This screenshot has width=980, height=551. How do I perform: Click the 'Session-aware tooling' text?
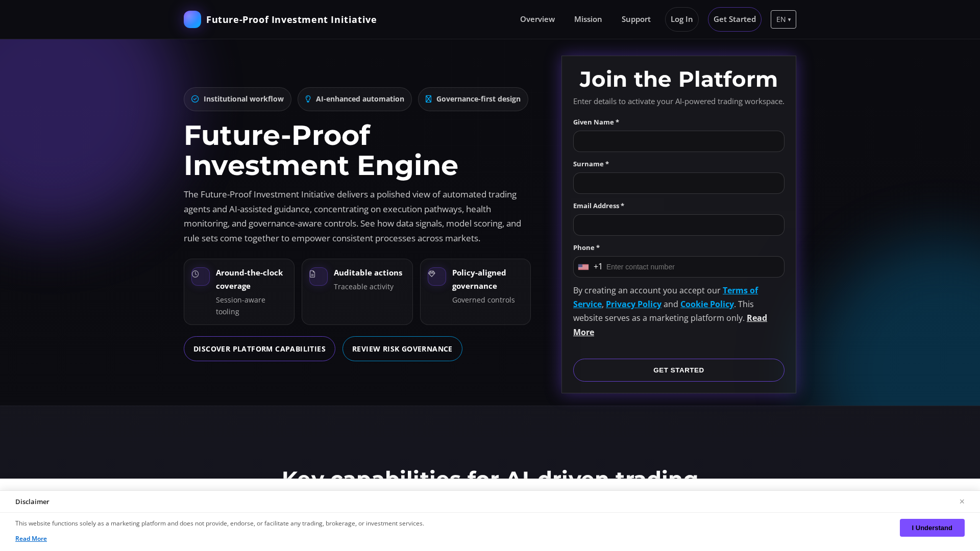[x=240, y=306]
